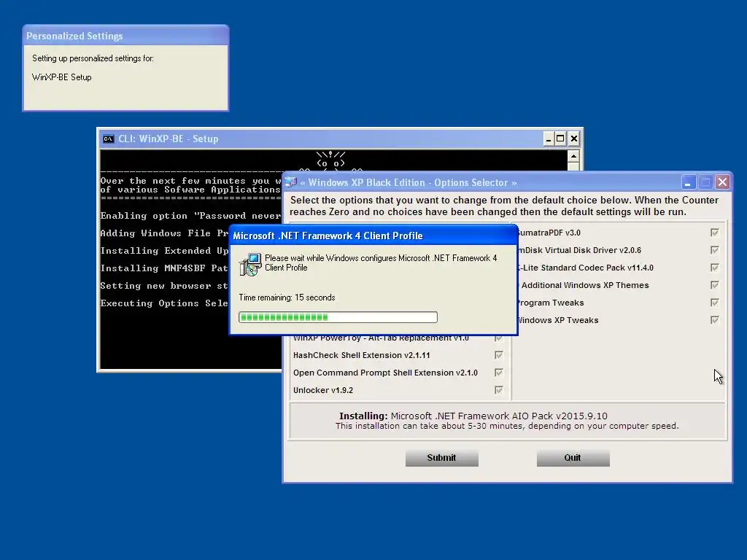The height and width of the screenshot is (560, 747).
Task: Click the 'Additional Windows XP Themes' label
Action: (584, 285)
